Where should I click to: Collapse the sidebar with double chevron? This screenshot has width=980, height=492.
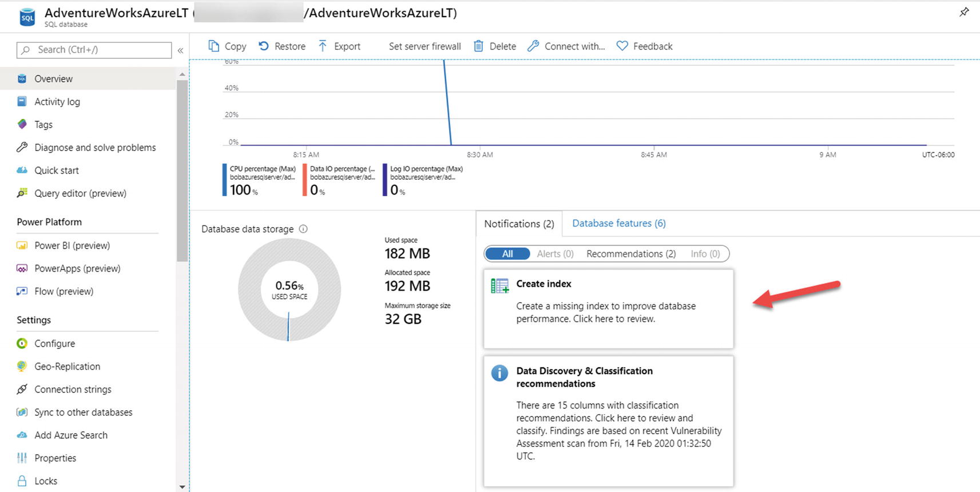coord(180,50)
